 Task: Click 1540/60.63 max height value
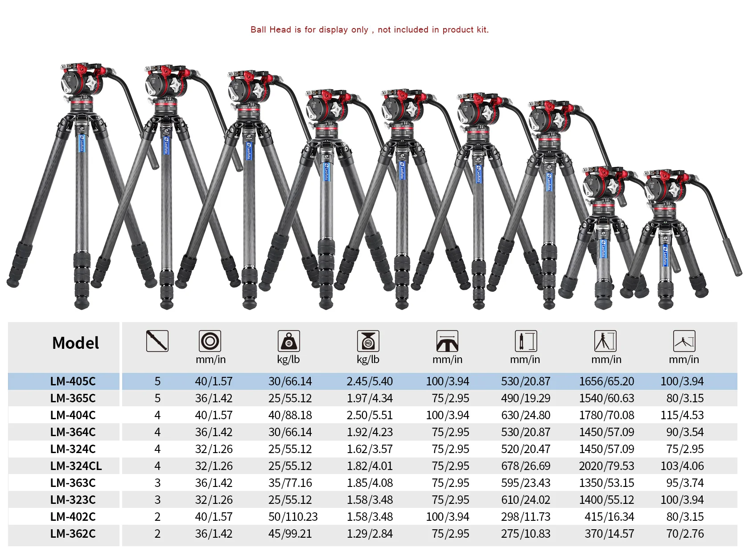[x=606, y=398]
